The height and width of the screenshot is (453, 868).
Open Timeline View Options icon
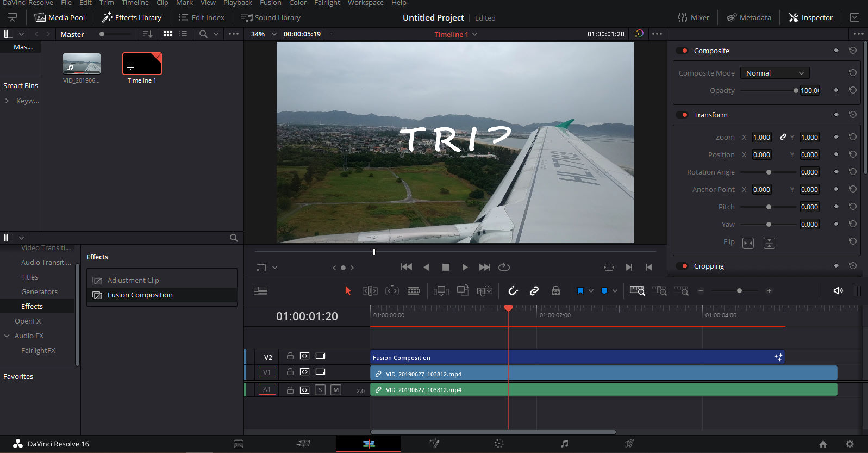pos(260,291)
